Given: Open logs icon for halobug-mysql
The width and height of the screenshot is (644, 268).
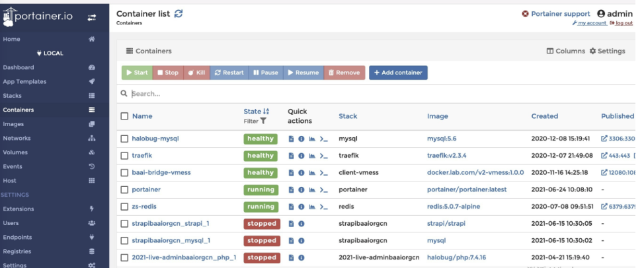Looking at the screenshot, I should [291, 139].
